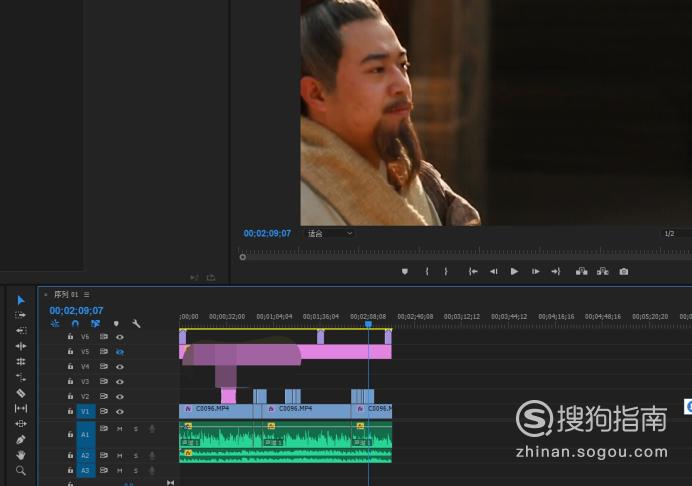This screenshot has height=486, width=692.
Task: Toggle V5 track visibility eye
Action: click(x=120, y=352)
